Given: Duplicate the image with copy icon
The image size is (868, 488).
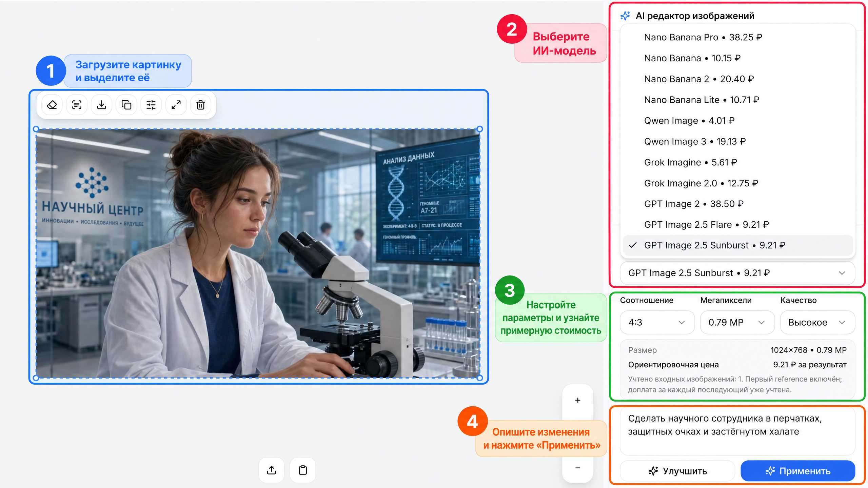Looking at the screenshot, I should tap(126, 105).
